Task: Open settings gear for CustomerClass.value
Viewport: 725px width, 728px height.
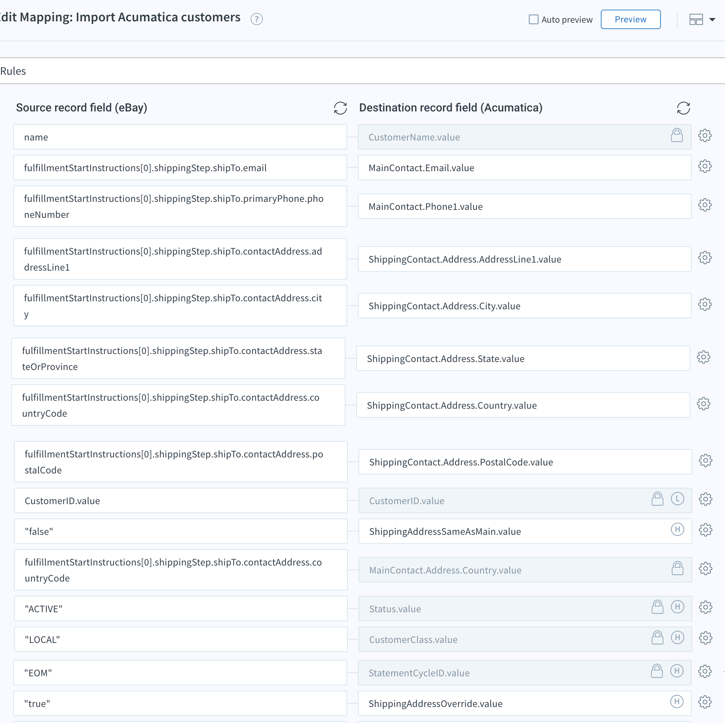Action: [705, 638]
